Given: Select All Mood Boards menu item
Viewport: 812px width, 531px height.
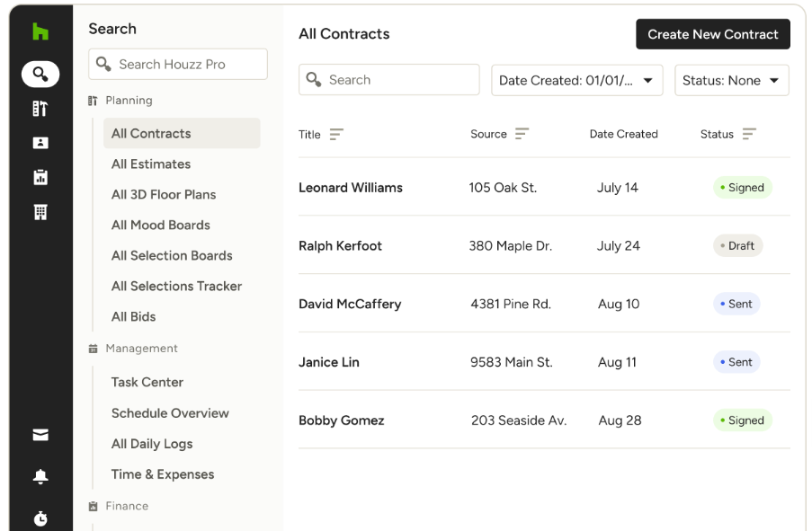Looking at the screenshot, I should point(161,225).
